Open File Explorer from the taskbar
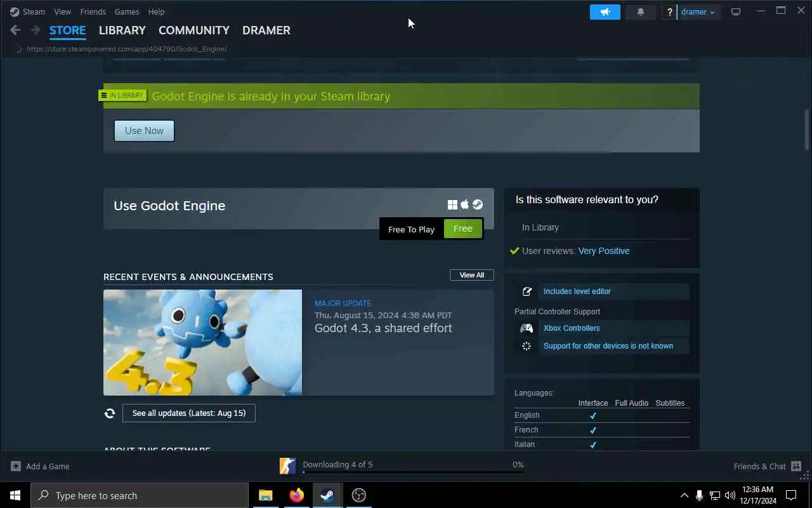Viewport: 812px width, 508px height. (x=266, y=495)
